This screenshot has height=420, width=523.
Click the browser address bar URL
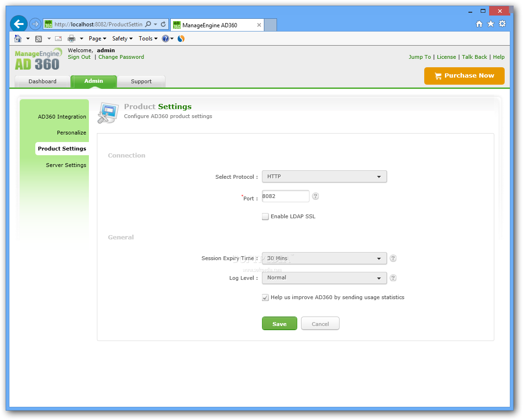[98, 24]
